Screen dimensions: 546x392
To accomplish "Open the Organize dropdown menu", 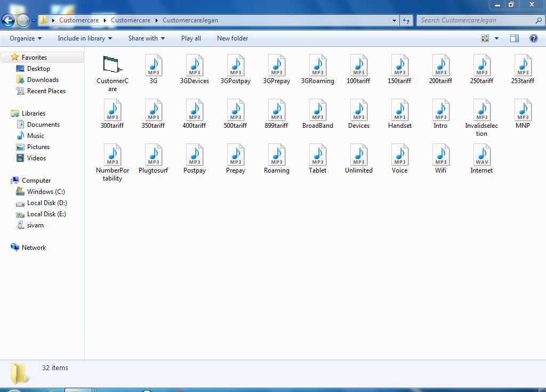I will tap(26, 38).
